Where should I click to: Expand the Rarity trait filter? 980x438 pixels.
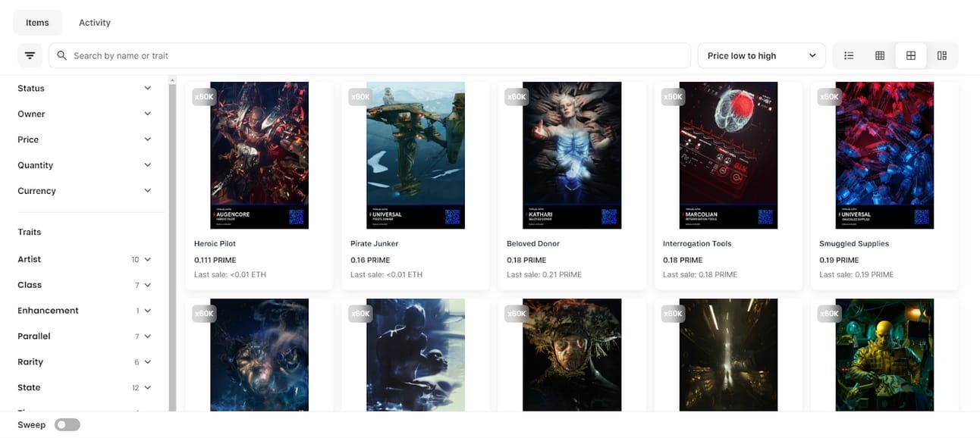[84, 362]
